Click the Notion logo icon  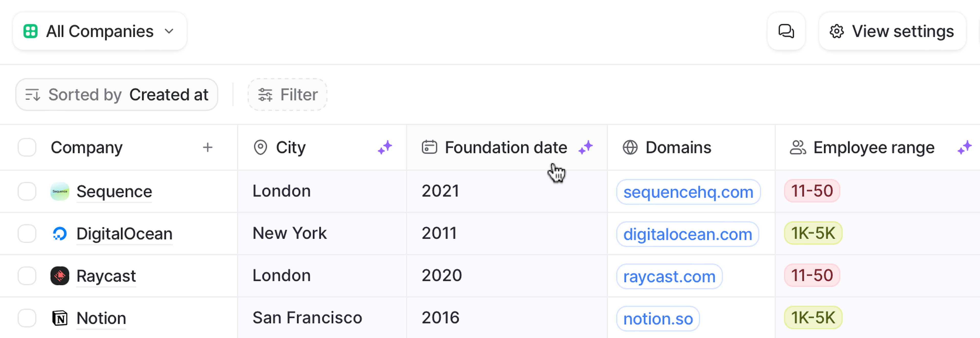(60, 318)
